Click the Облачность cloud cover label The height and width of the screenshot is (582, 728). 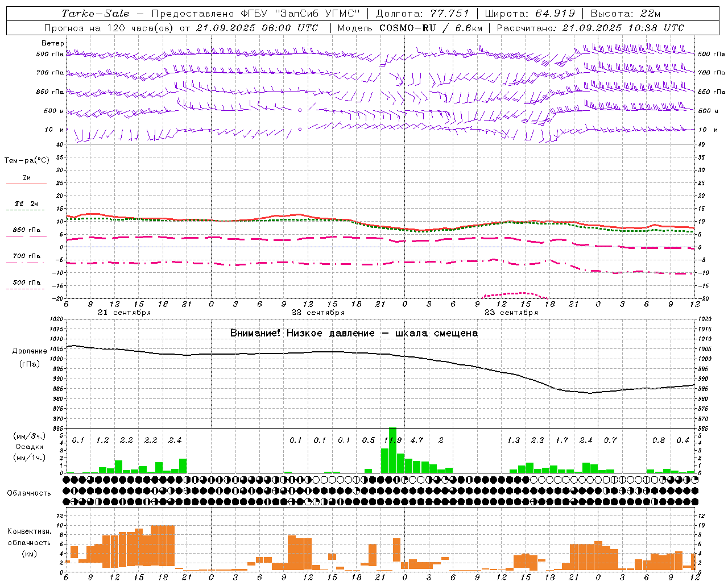(29, 493)
